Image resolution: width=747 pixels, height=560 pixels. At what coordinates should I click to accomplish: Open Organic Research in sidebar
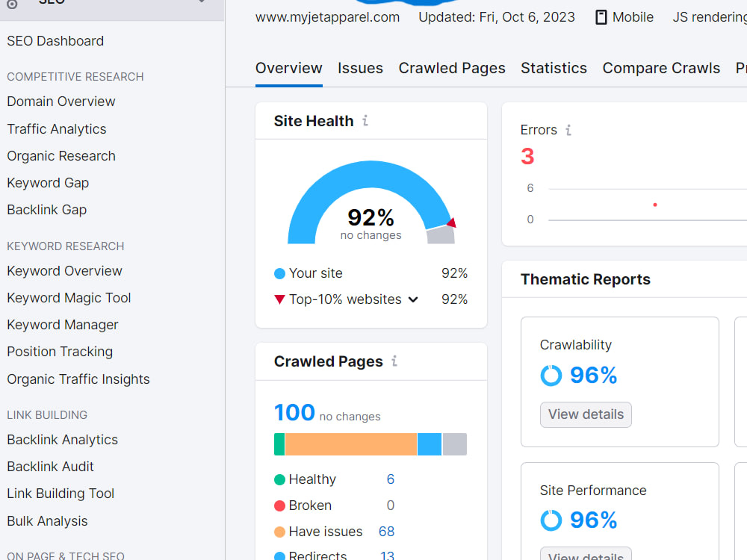click(x=61, y=156)
